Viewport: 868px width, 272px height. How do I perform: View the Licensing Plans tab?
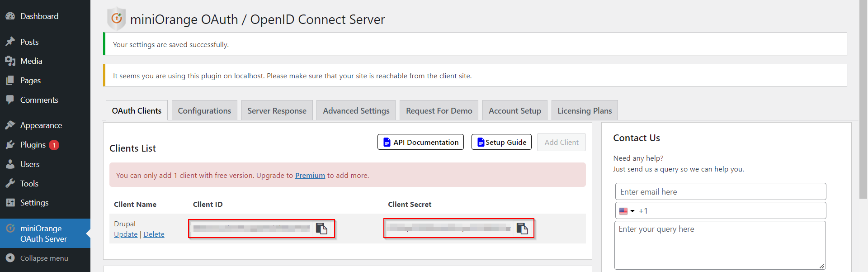[x=585, y=110]
